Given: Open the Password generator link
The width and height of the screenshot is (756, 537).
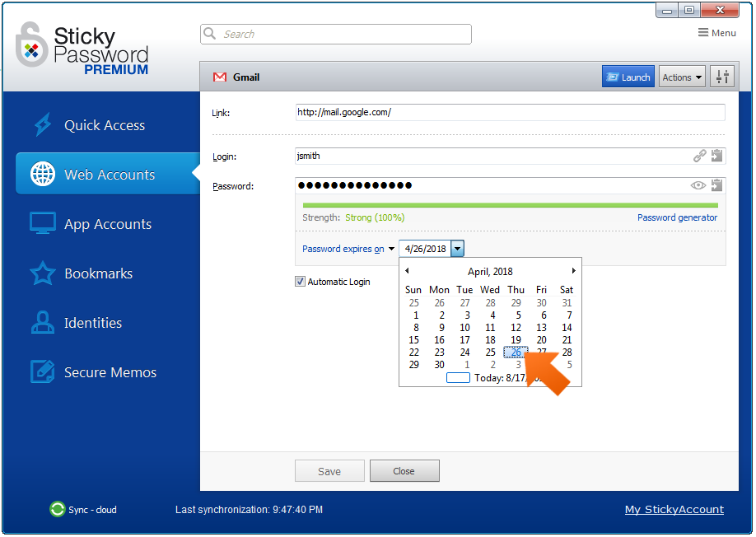Looking at the screenshot, I should coord(677,217).
